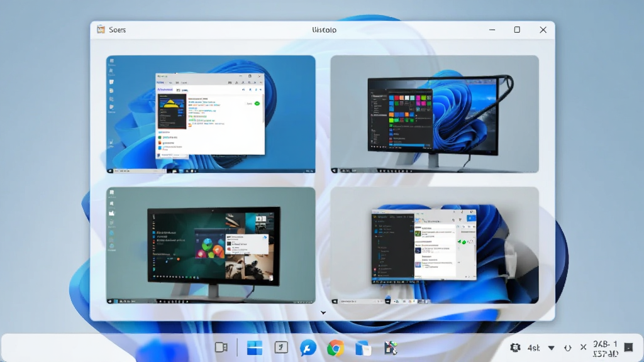The height and width of the screenshot is (362, 644).
Task: Open the square outlined app on taskbar
Action: pos(281,348)
